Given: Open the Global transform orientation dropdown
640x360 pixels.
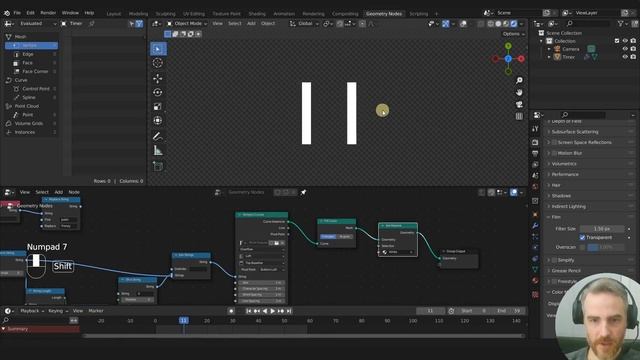Looking at the screenshot, I should (x=304, y=24).
